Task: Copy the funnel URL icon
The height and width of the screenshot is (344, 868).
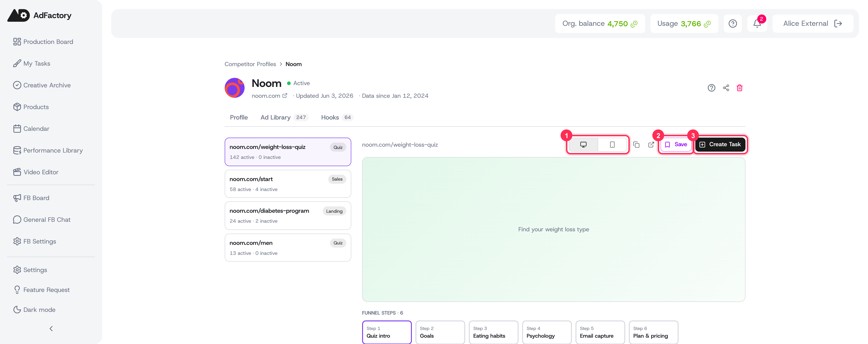Action: coord(636,145)
